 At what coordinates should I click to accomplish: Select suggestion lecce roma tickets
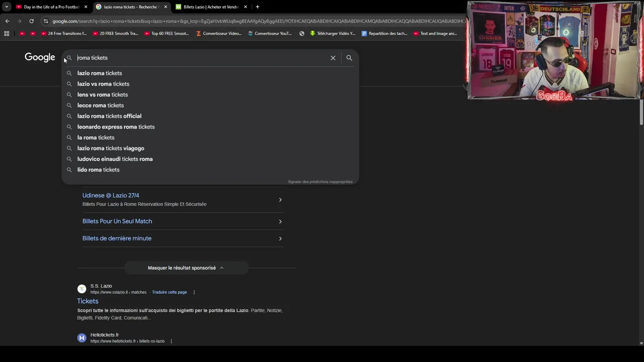click(210, 106)
